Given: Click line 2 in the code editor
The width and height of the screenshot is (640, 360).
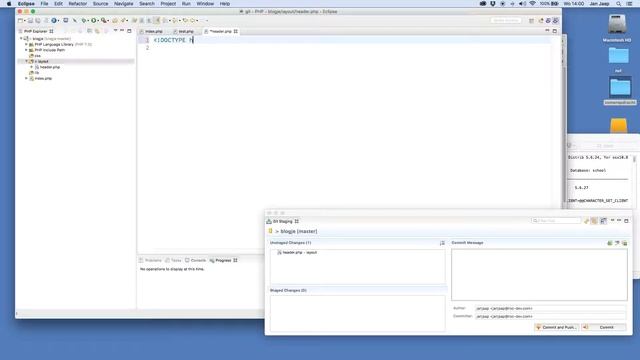Looking at the screenshot, I should [351, 48].
